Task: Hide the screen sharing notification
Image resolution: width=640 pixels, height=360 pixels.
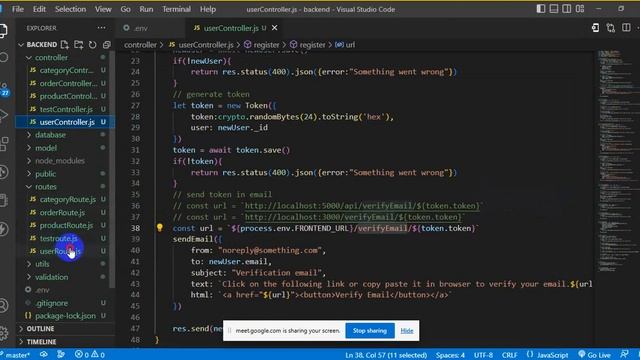Action: point(407,331)
